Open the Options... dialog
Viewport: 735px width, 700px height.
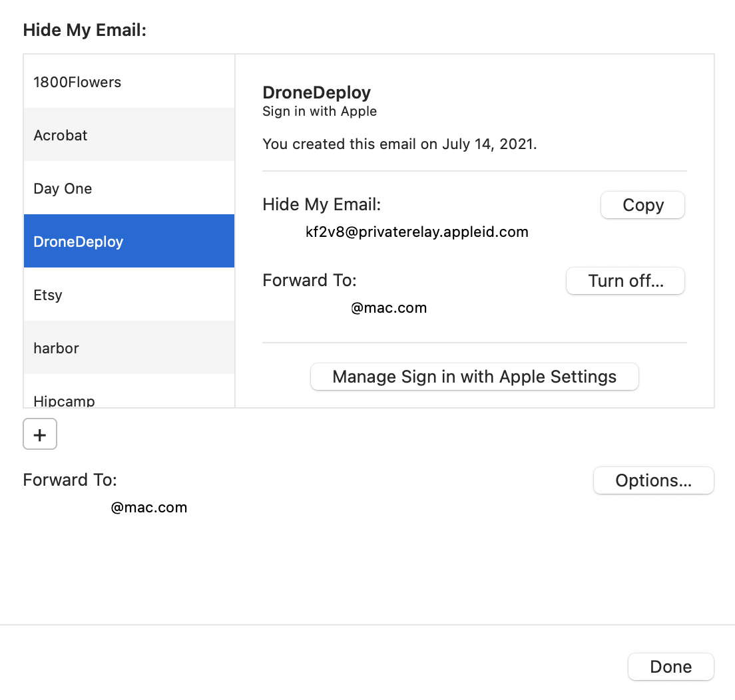point(652,480)
